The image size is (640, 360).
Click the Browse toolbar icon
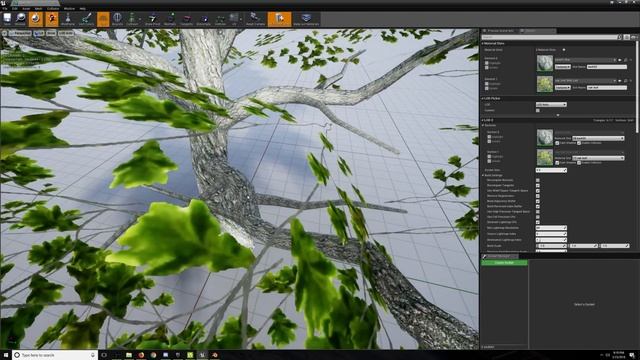(20, 19)
